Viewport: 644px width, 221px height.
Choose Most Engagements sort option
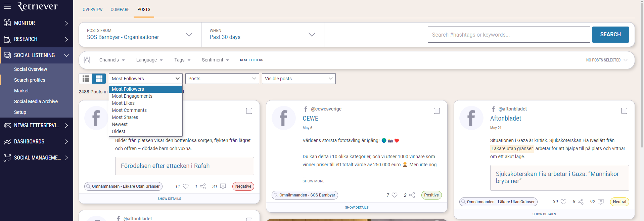click(146, 96)
